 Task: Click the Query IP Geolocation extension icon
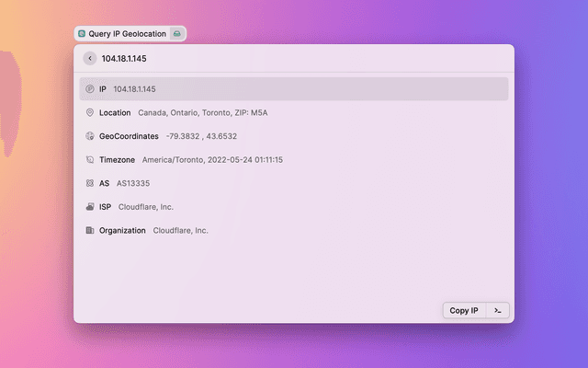pyautogui.click(x=82, y=34)
